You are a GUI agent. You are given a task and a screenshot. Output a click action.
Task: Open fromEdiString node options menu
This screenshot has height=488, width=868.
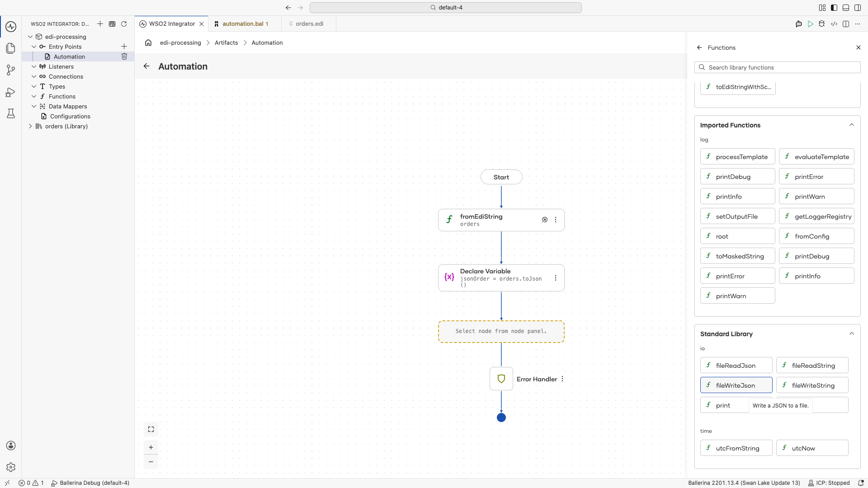pyautogui.click(x=556, y=220)
